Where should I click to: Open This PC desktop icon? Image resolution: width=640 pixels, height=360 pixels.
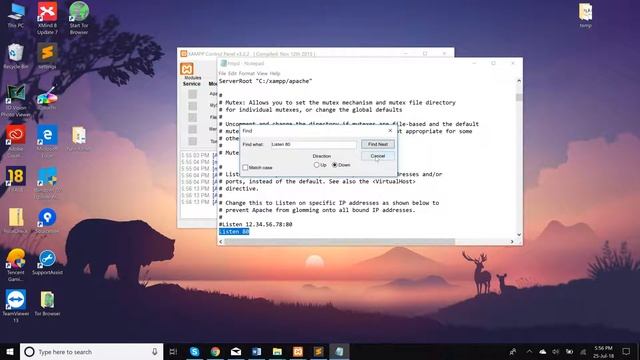16,16
